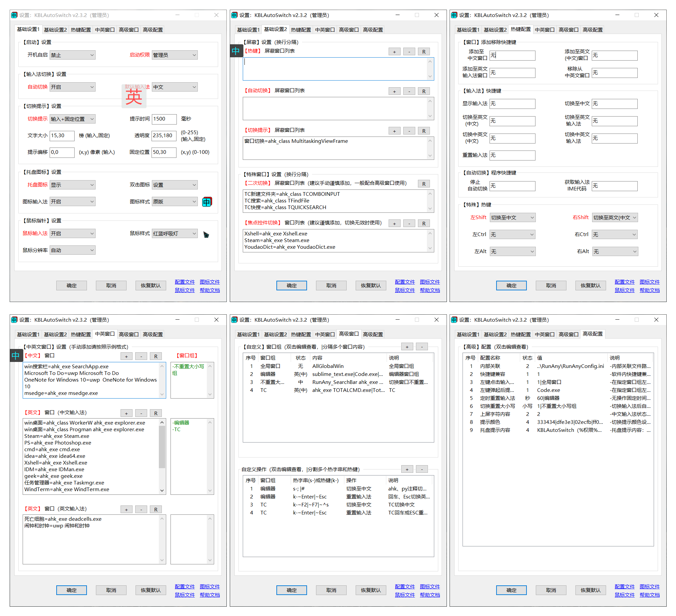The width and height of the screenshot is (676, 616).
Task: Click the 恢复默认 button in first window
Action: tap(151, 285)
